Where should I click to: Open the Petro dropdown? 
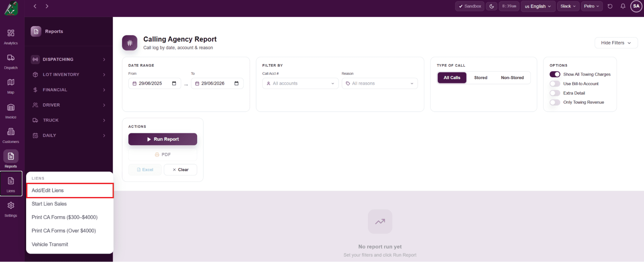[591, 6]
